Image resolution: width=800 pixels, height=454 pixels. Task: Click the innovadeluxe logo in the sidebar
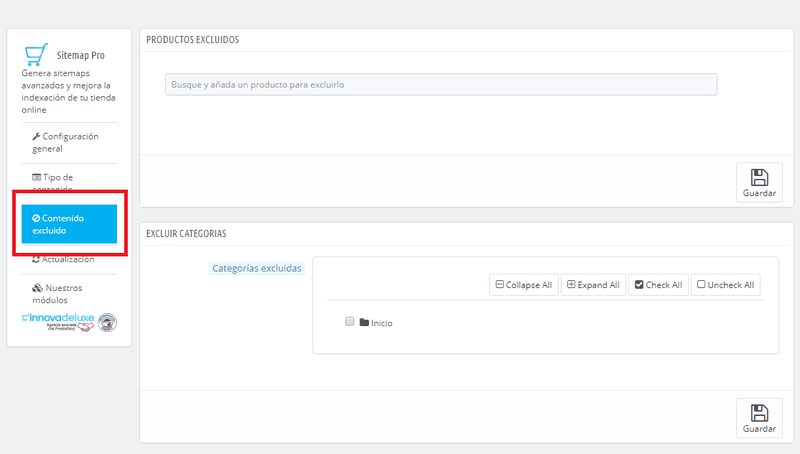pyautogui.click(x=57, y=320)
